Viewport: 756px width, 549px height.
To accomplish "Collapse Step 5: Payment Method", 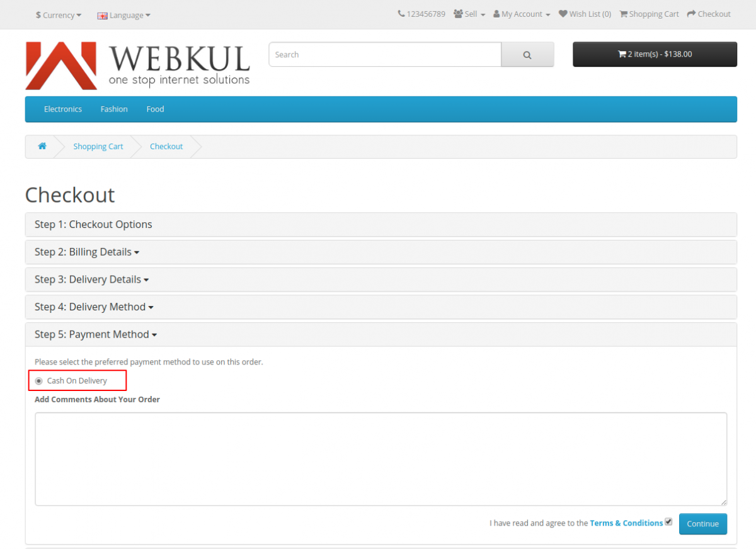I will (96, 334).
